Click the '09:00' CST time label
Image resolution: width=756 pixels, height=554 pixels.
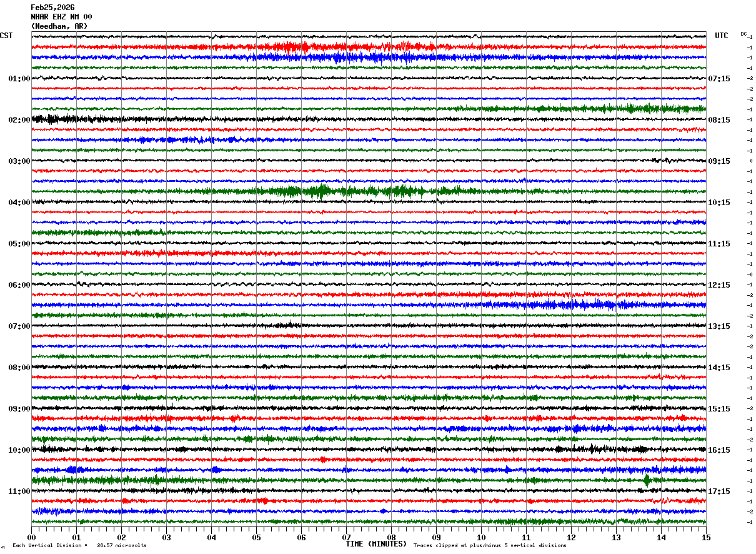click(19, 409)
